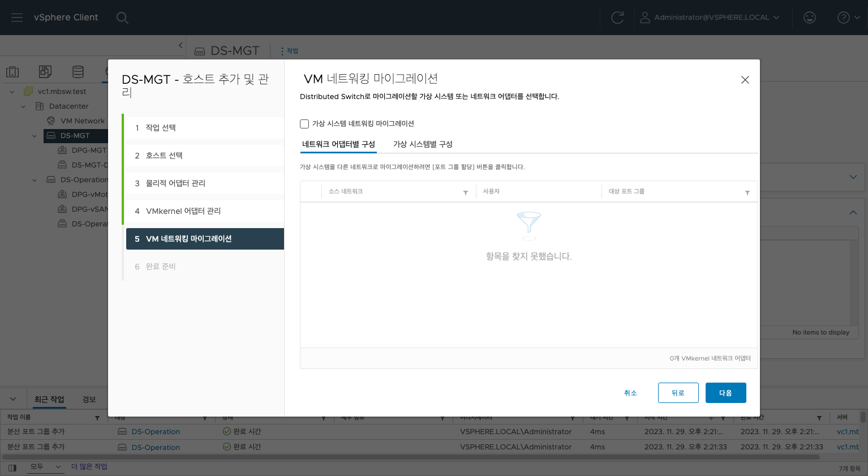Open the 모두 filter dropdown

[x=46, y=466]
